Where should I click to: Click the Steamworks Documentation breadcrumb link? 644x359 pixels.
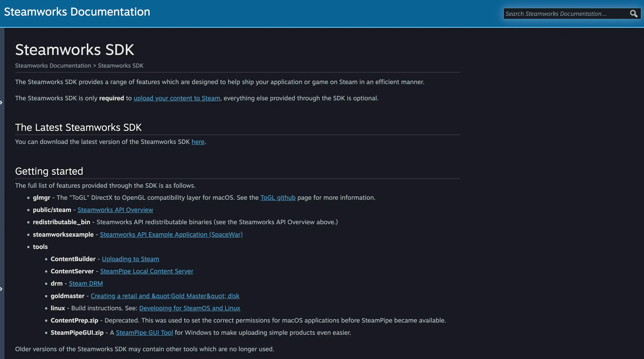[53, 65]
